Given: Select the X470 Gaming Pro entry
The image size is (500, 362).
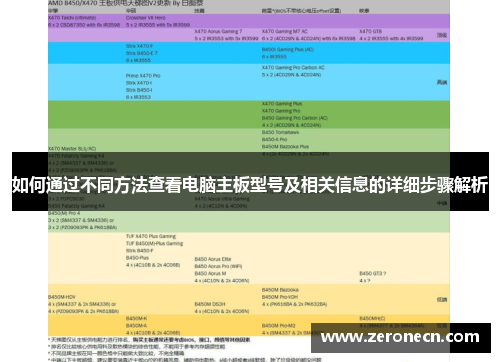Looking at the screenshot, I should click(281, 111).
